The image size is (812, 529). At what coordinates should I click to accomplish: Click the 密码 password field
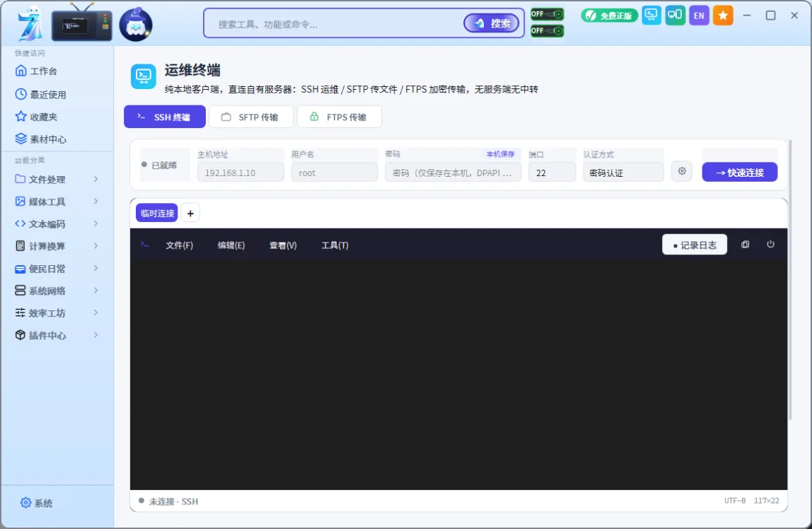453,173
